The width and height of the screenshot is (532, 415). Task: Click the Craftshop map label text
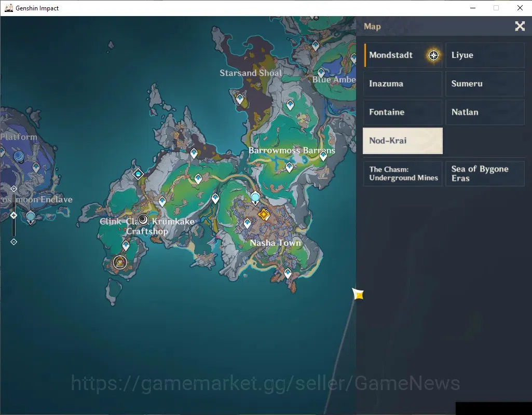coord(147,231)
